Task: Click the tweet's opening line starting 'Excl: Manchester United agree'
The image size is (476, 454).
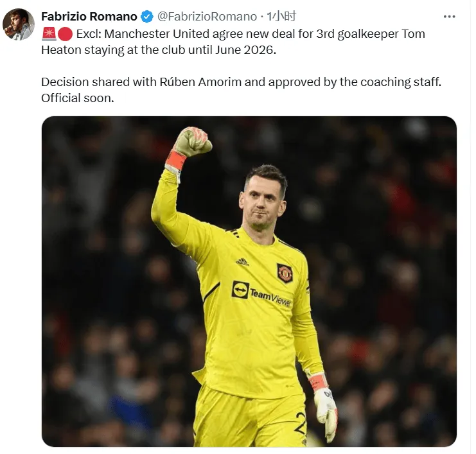Action: pos(251,34)
